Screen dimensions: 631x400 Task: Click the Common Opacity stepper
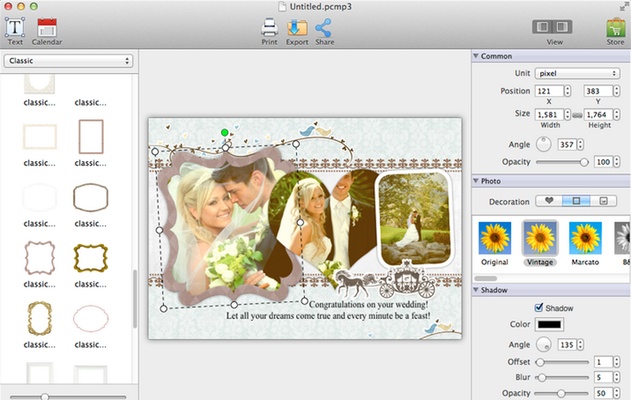coord(617,162)
